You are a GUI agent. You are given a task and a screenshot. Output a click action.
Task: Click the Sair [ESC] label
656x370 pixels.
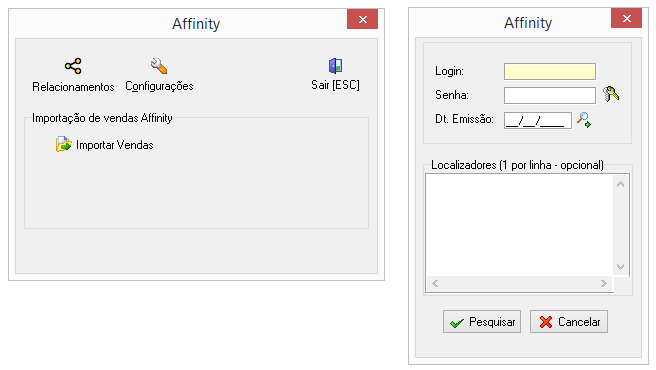[336, 85]
